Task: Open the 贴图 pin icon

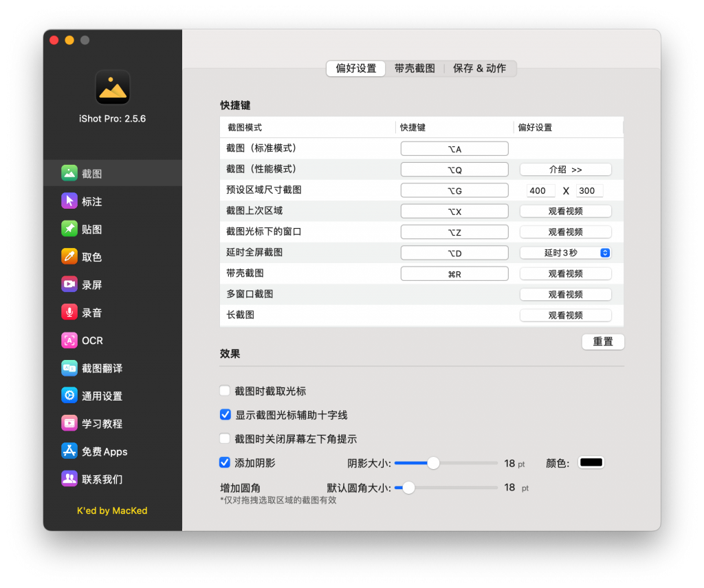Action: pyautogui.click(x=69, y=229)
